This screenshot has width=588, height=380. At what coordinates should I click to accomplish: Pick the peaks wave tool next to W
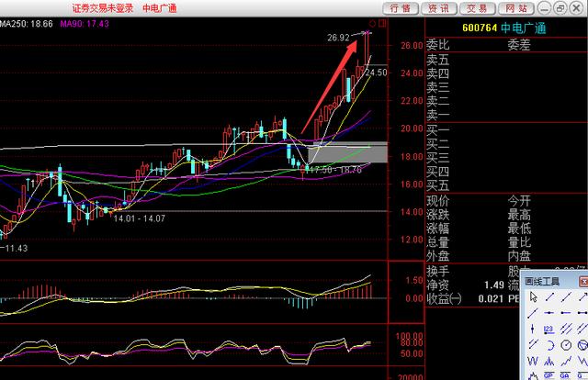(549, 361)
